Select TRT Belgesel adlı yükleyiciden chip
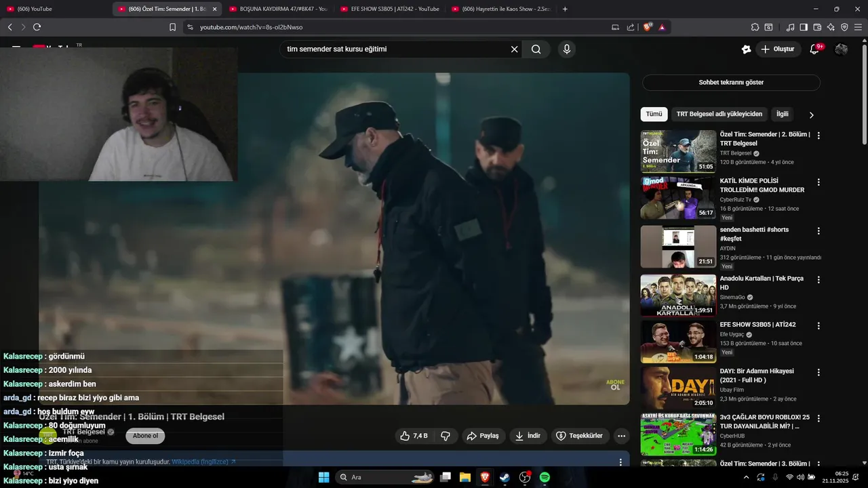The image size is (868, 488). 719,114
